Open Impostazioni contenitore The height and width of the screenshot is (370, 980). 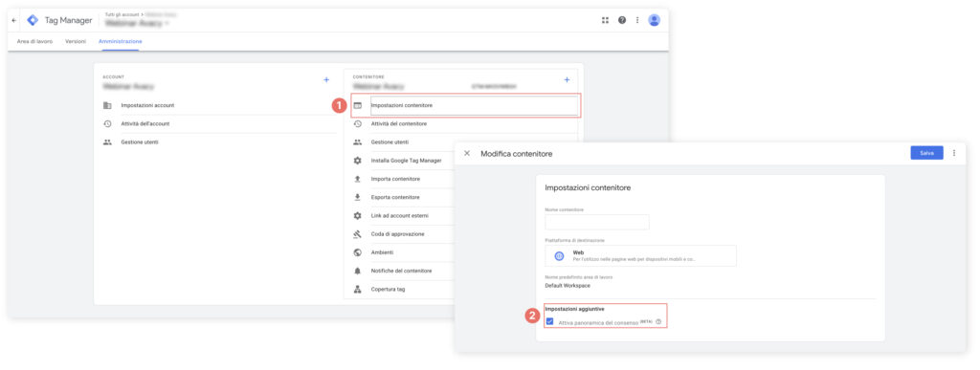[x=474, y=105]
